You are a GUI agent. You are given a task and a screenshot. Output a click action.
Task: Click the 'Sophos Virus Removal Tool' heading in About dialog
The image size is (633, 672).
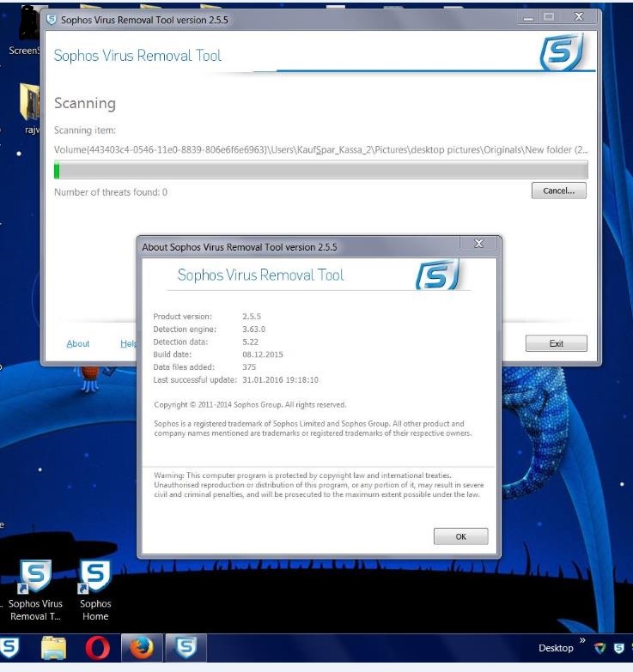pyautogui.click(x=261, y=275)
